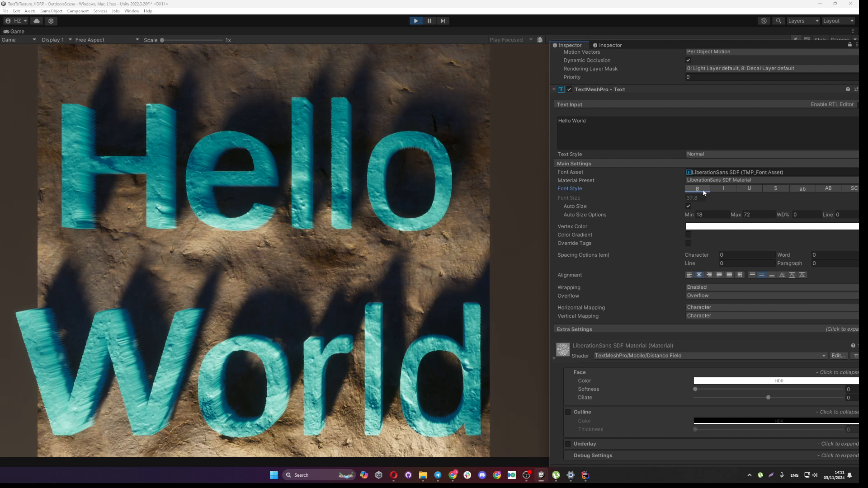
Task: Select flush text alignment icon
Action: (729, 275)
